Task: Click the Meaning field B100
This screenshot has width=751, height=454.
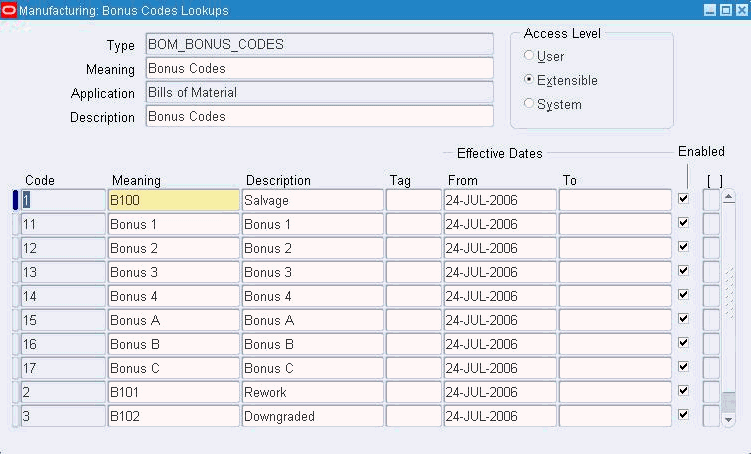Action: click(x=173, y=200)
